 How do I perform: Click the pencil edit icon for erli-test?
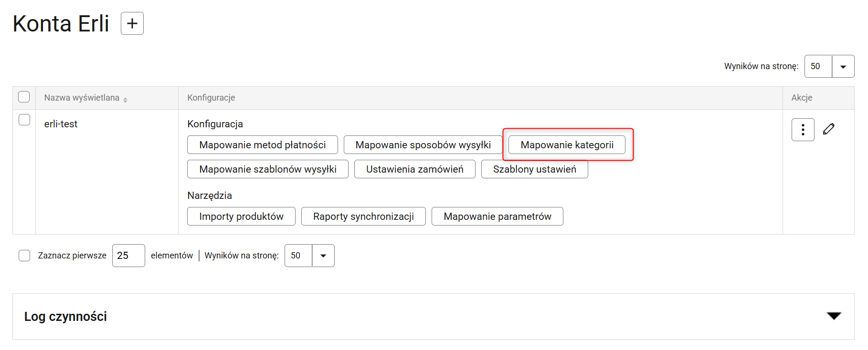[829, 129]
